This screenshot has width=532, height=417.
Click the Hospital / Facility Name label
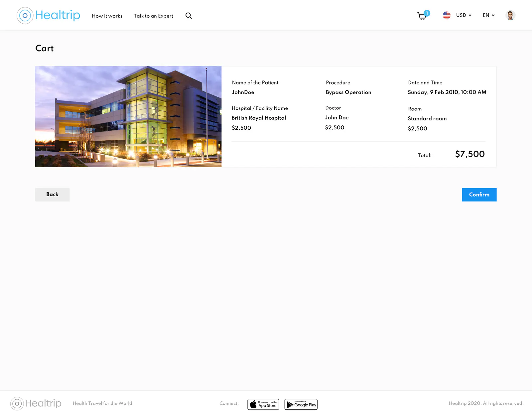[x=260, y=108]
